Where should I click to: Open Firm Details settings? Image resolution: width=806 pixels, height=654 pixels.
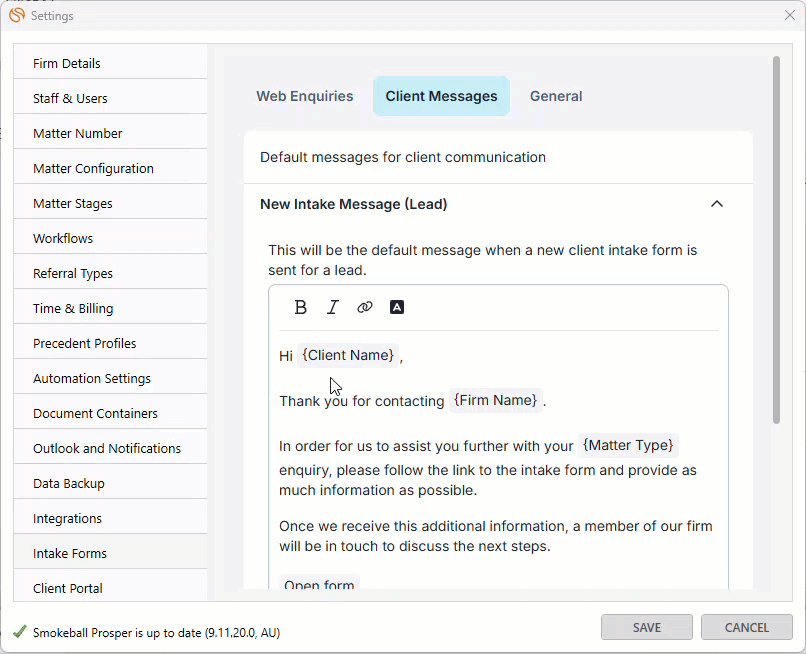pos(67,63)
